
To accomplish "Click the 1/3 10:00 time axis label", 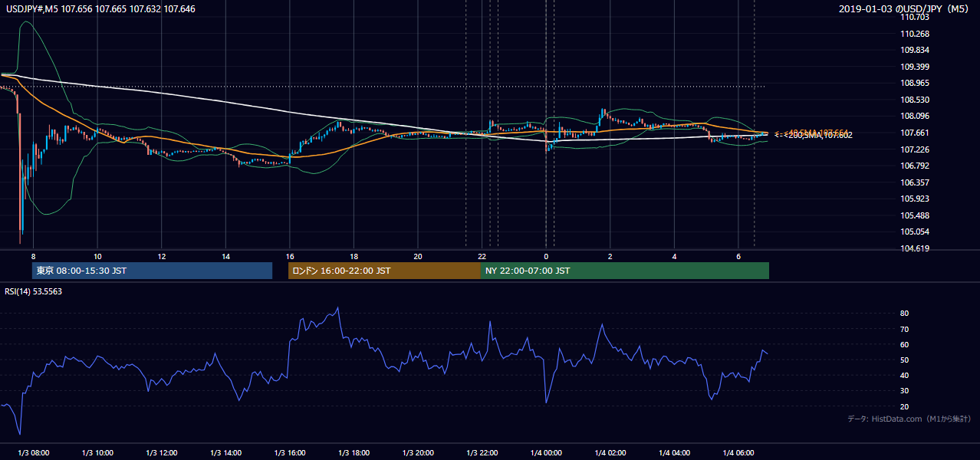I will click(x=97, y=453).
